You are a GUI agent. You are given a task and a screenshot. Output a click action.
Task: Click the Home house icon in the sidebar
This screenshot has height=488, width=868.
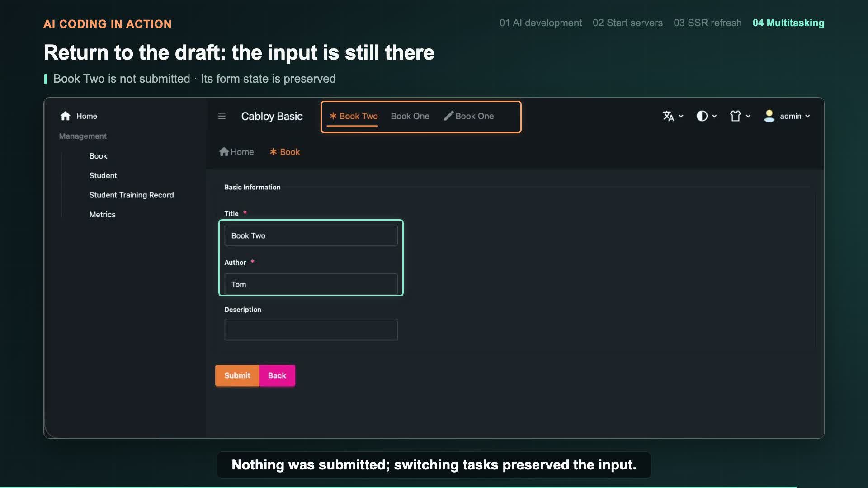(x=66, y=116)
